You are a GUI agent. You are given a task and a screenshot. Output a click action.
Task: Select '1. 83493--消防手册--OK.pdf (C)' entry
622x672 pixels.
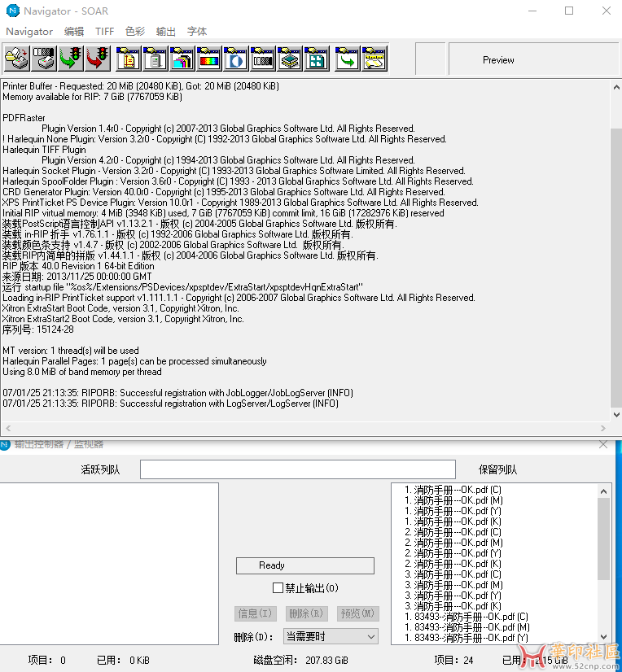coord(466,617)
